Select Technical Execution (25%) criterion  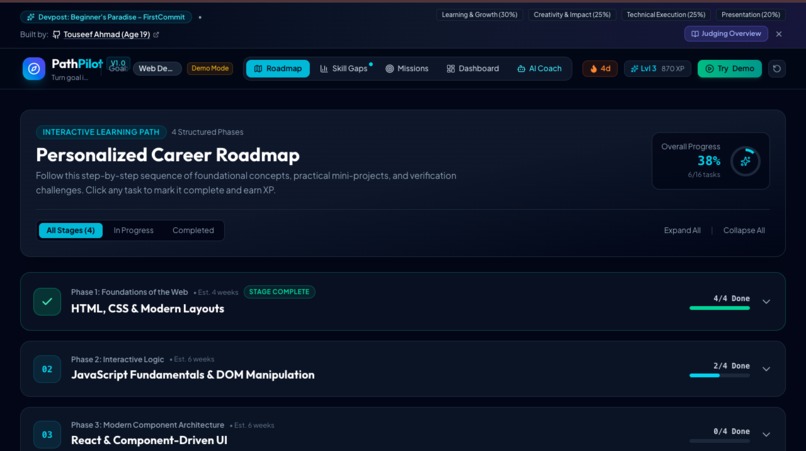click(666, 14)
